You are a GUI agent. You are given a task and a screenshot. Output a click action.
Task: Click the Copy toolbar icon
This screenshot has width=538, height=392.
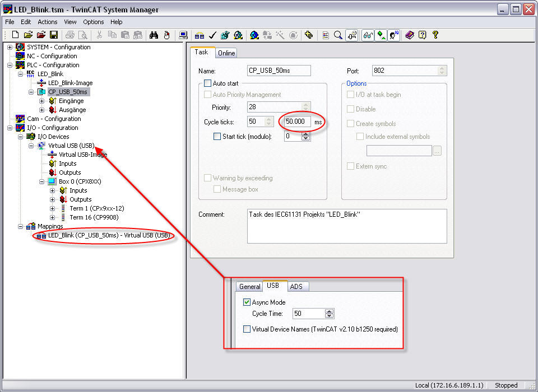coord(112,35)
